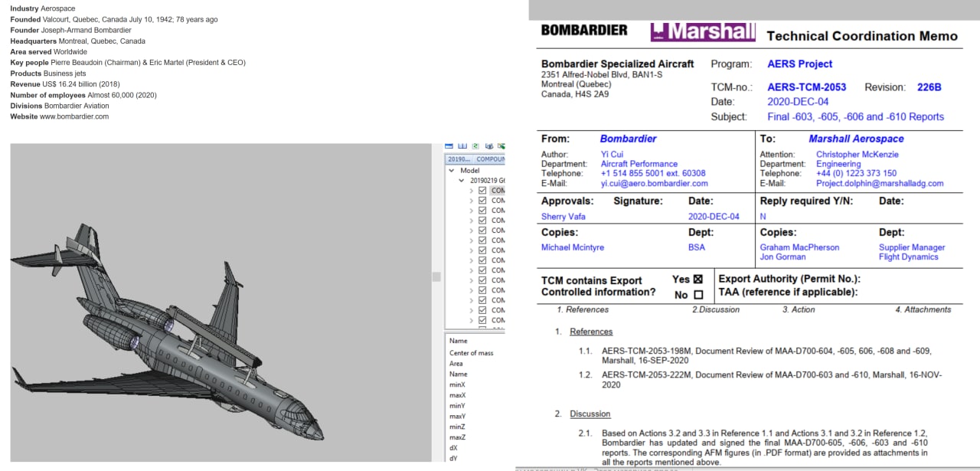Click the 'Marshall Aerospace' To field value
This screenshot has width=980, height=471.
(x=856, y=139)
